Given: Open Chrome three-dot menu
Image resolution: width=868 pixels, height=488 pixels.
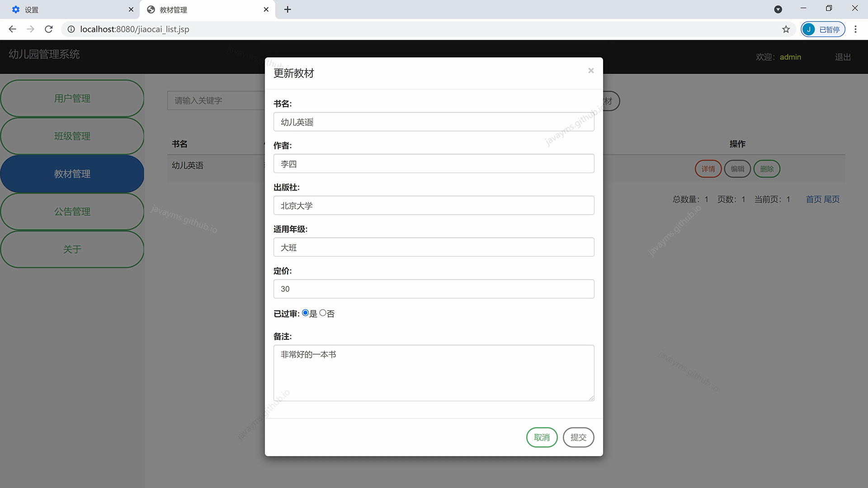Looking at the screenshot, I should (x=855, y=29).
